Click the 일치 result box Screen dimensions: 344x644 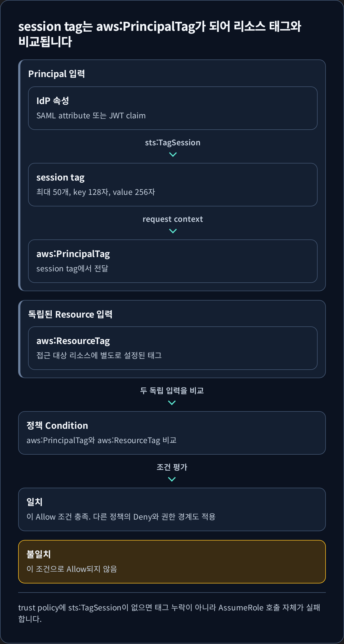coord(172,509)
